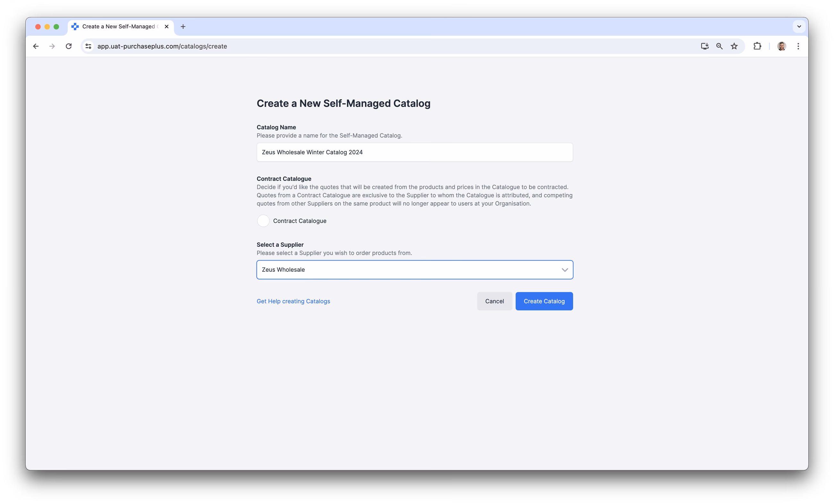
Task: Open the Chrome three-dot menu
Action: point(798,47)
